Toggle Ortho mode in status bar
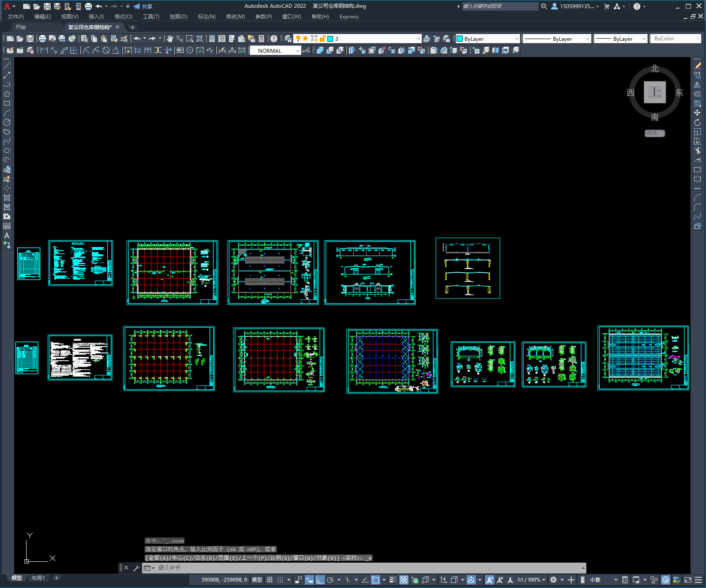This screenshot has height=588, width=706. pos(320,580)
